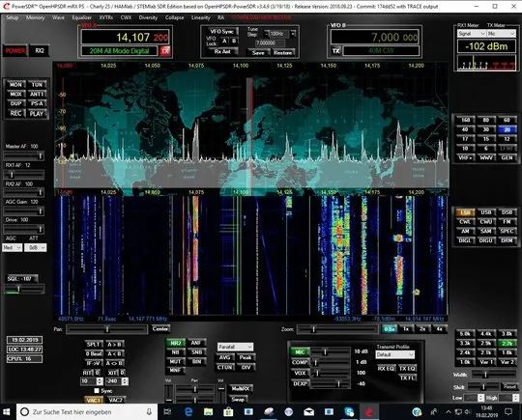This screenshot has height=420, width=522.
Task: Open the Windows Start menu
Action: [8, 412]
